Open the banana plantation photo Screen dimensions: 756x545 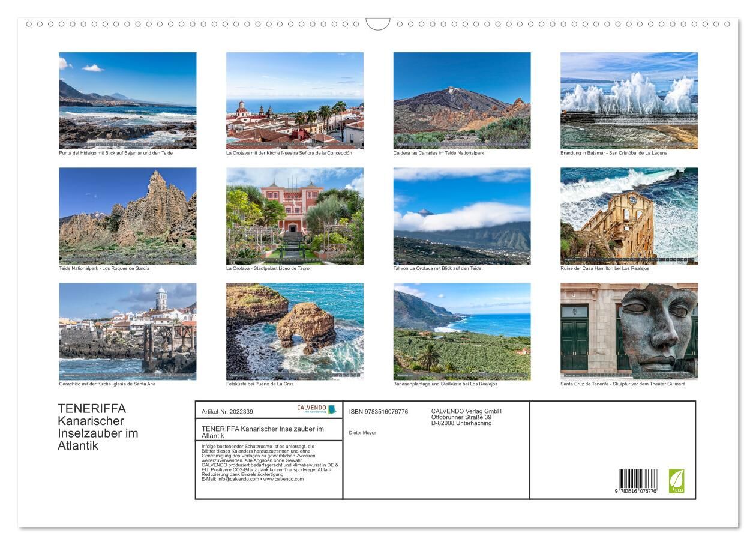click(462, 331)
